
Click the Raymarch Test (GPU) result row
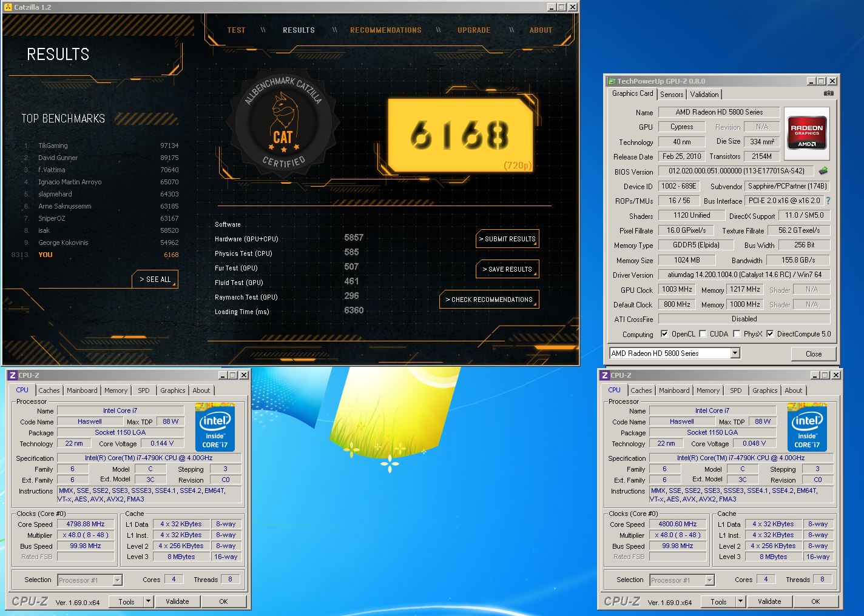(x=287, y=296)
